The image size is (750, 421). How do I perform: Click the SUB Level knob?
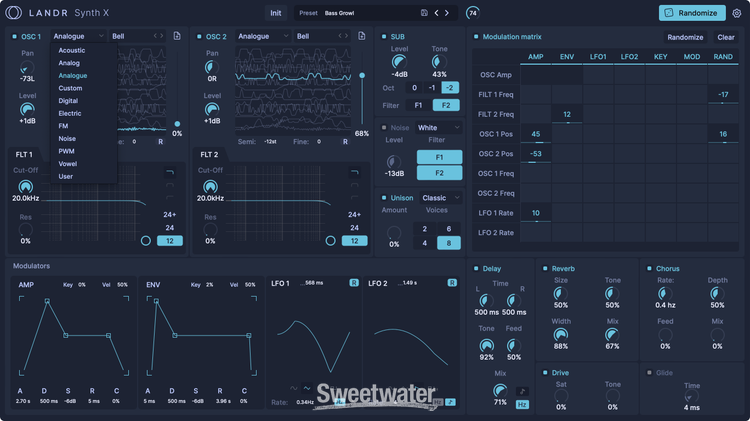[x=399, y=62]
